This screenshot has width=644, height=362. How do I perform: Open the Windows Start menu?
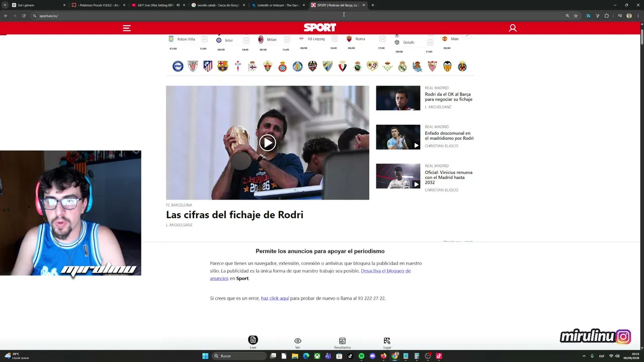(x=205, y=356)
